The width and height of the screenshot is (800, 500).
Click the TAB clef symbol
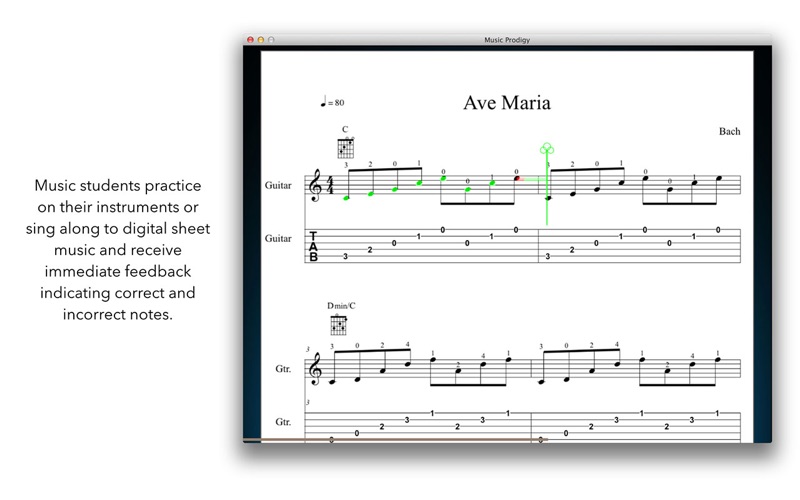click(313, 246)
